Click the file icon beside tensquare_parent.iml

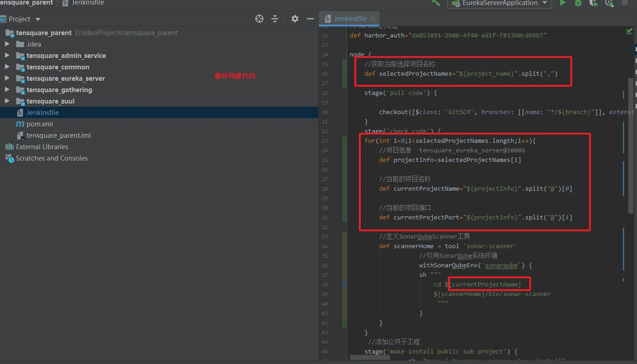(20, 135)
